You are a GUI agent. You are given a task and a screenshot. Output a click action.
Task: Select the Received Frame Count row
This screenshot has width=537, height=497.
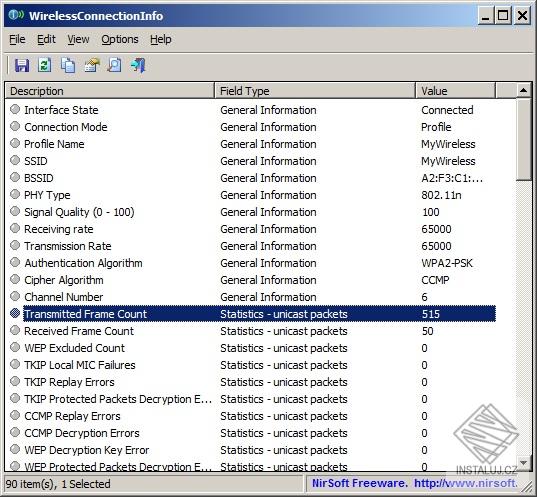pyautogui.click(x=252, y=331)
